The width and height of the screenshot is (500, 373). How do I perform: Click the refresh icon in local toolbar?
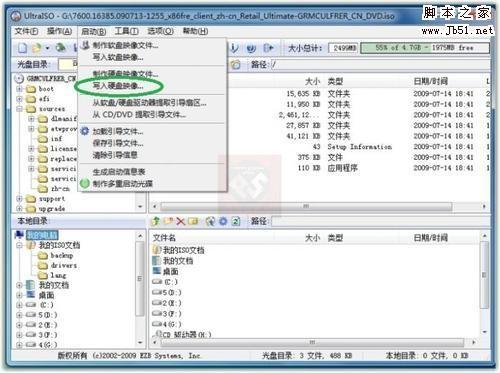[236, 221]
